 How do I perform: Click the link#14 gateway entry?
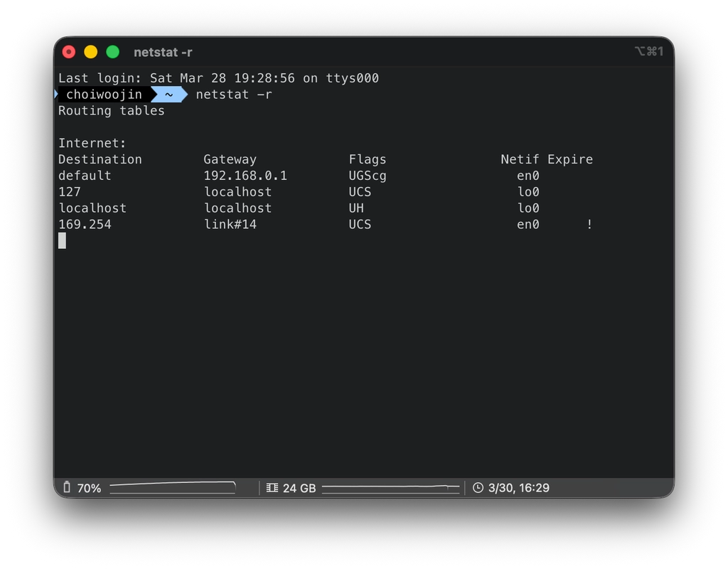click(x=230, y=225)
